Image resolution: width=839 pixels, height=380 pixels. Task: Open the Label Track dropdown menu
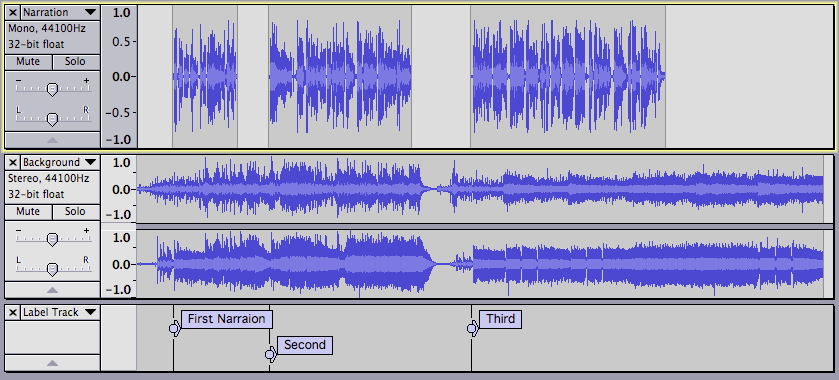coord(60,312)
